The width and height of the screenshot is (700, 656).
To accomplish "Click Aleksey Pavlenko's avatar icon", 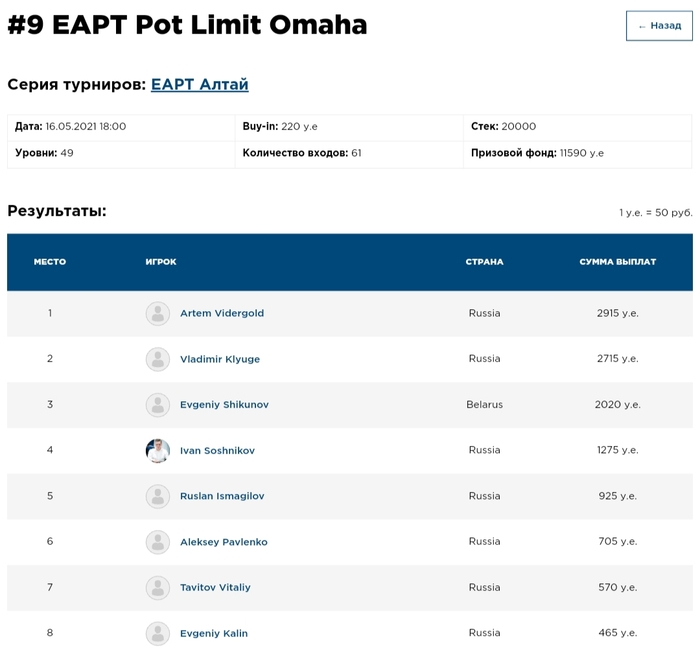I will [x=158, y=542].
